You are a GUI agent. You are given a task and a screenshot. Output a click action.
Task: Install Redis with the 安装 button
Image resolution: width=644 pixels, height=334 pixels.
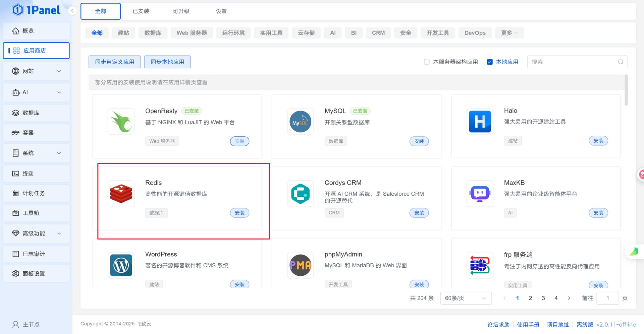[239, 213]
